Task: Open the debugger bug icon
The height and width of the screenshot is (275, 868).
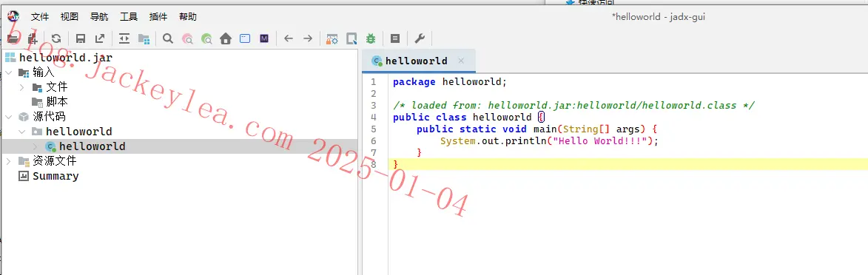Action: pos(370,38)
